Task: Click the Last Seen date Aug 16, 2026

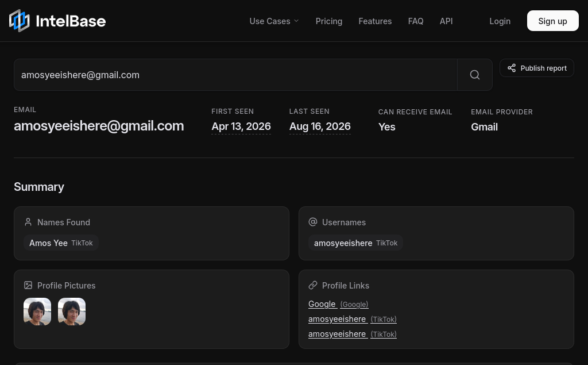Action: [x=320, y=126]
